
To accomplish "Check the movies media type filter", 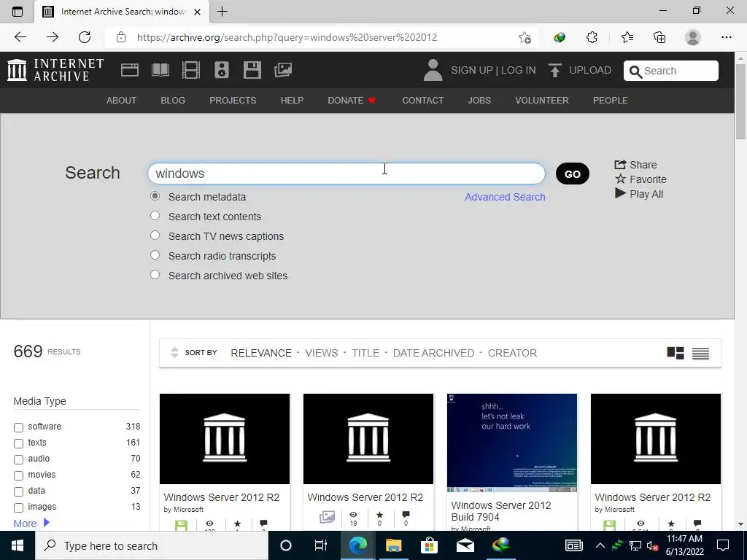I will pos(18,475).
